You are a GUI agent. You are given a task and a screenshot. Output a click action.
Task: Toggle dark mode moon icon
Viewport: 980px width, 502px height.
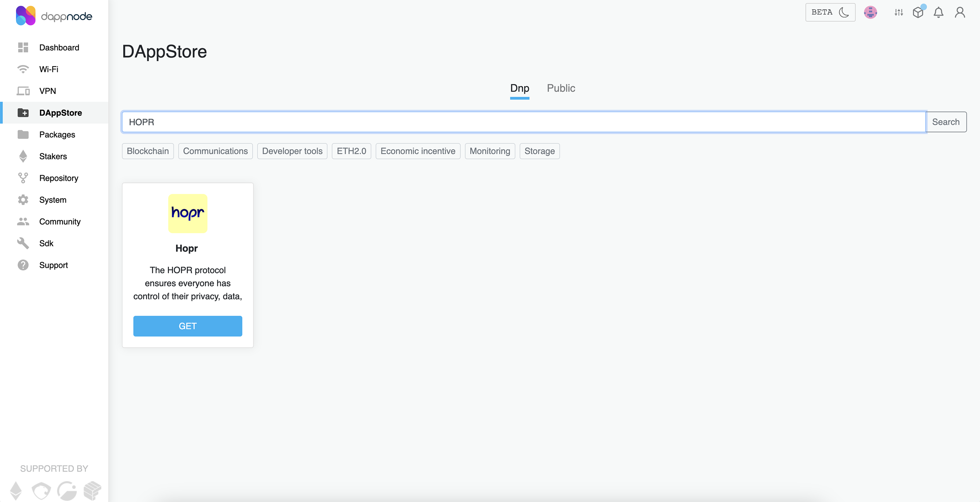pyautogui.click(x=844, y=12)
